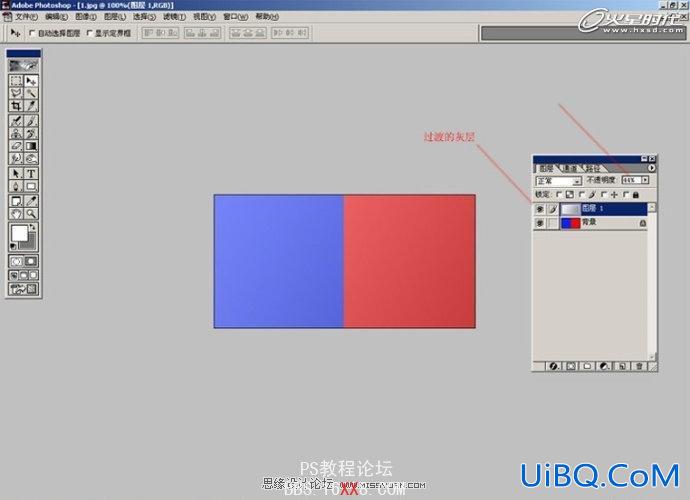690x500 pixels.
Task: Switch to the 路径 tab
Action: [x=593, y=169]
